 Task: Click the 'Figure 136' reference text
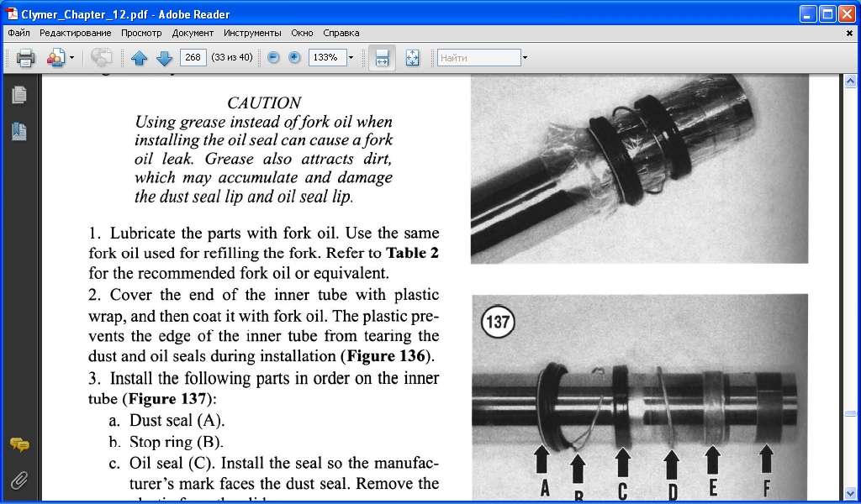tap(386, 356)
